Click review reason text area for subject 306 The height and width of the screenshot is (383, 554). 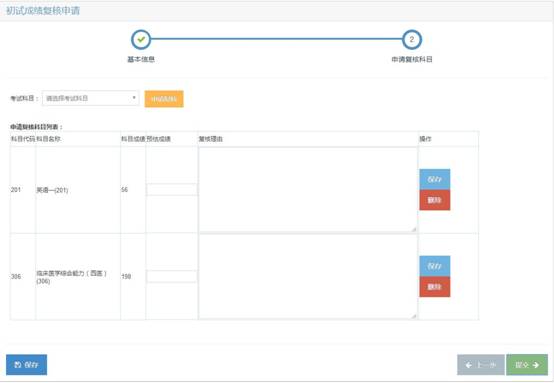[x=308, y=277]
